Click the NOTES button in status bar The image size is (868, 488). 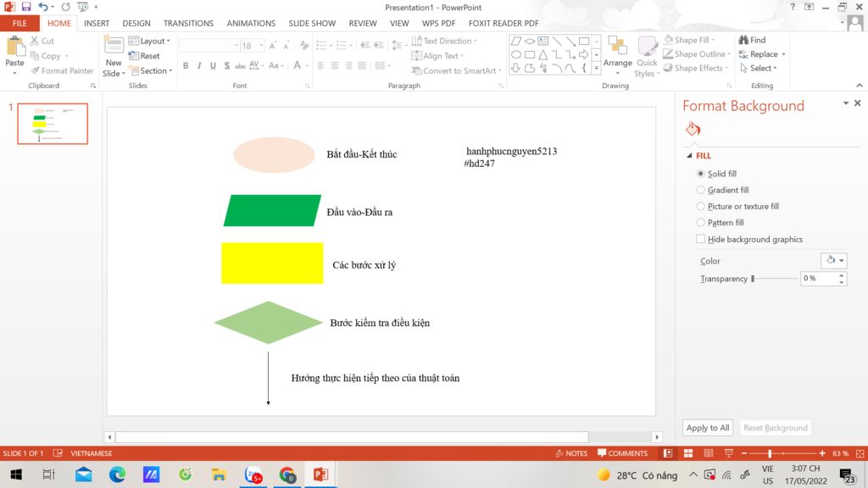(x=570, y=453)
